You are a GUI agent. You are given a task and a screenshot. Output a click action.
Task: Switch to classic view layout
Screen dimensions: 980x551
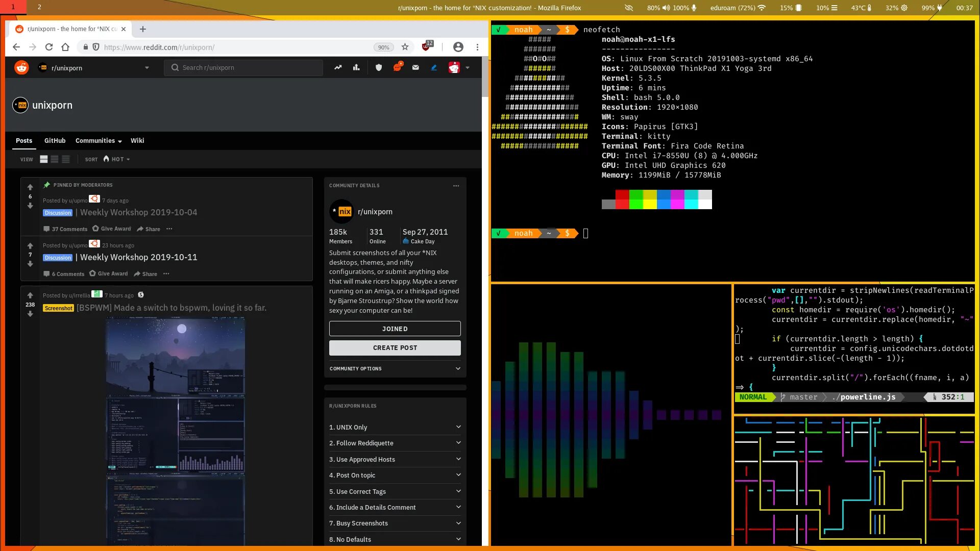point(55,159)
